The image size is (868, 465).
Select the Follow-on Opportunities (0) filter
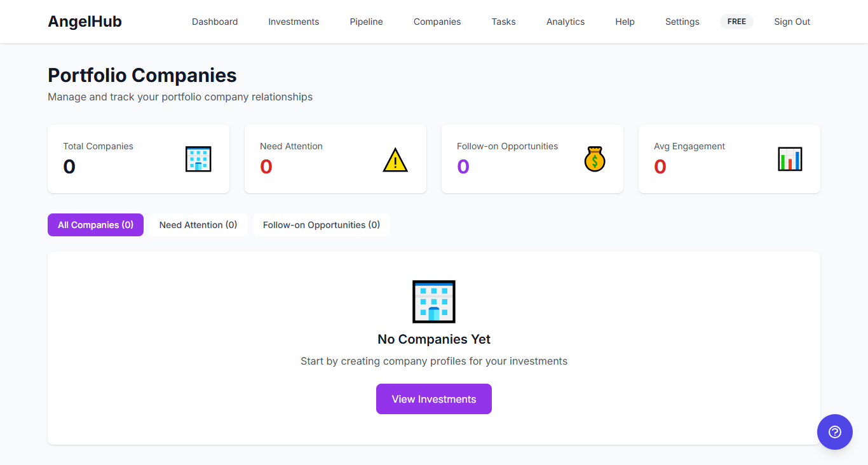pos(322,224)
